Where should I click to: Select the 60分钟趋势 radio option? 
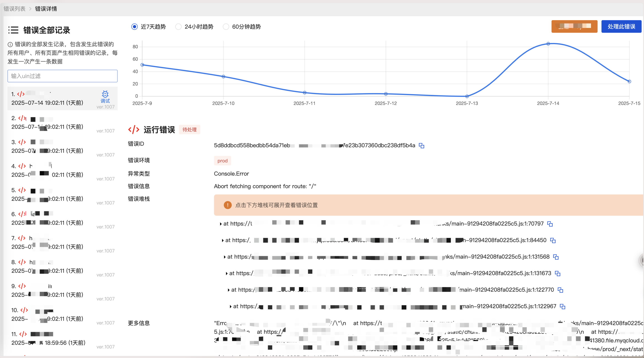[x=226, y=27]
